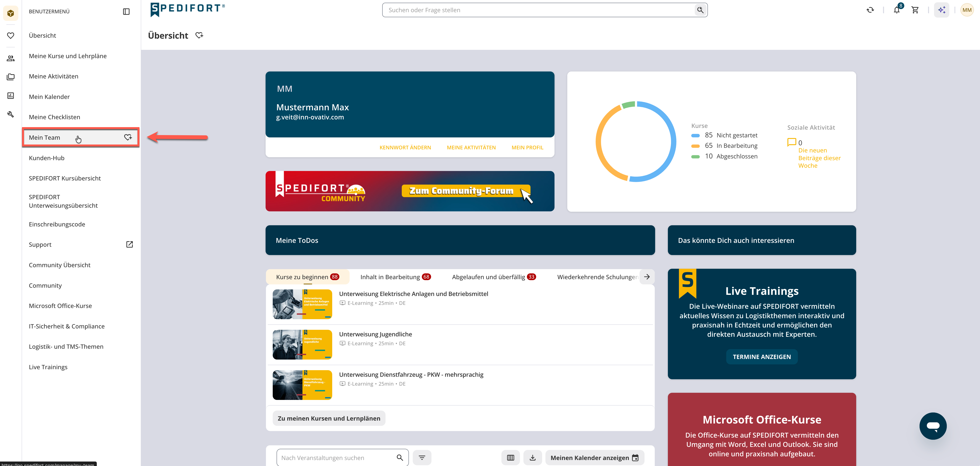Open the content library icon in the icon rail

tap(11, 77)
